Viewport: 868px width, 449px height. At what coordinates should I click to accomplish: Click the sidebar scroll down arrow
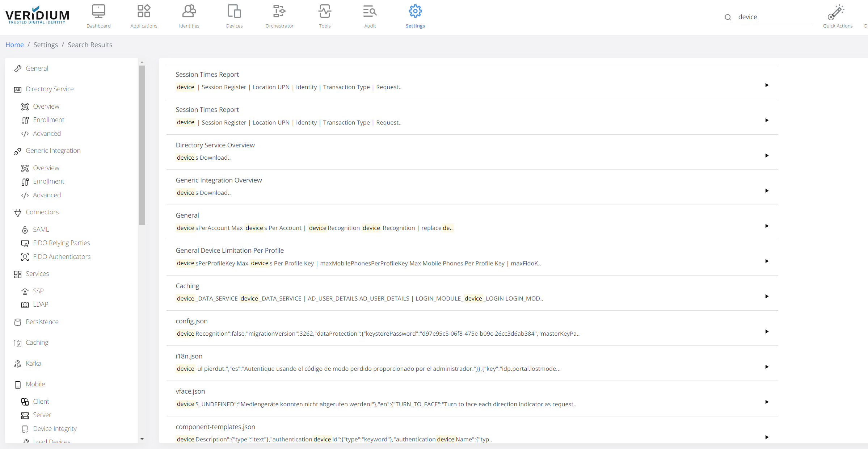pyautogui.click(x=142, y=439)
